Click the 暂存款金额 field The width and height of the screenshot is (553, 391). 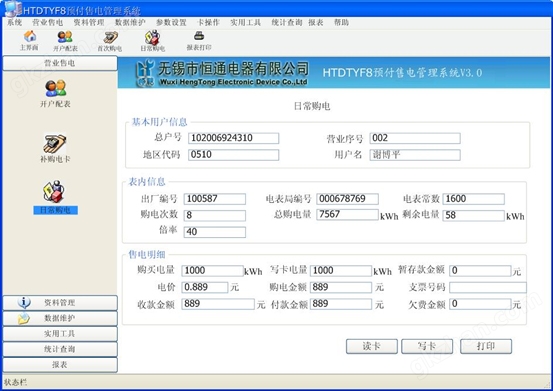[x=480, y=271]
